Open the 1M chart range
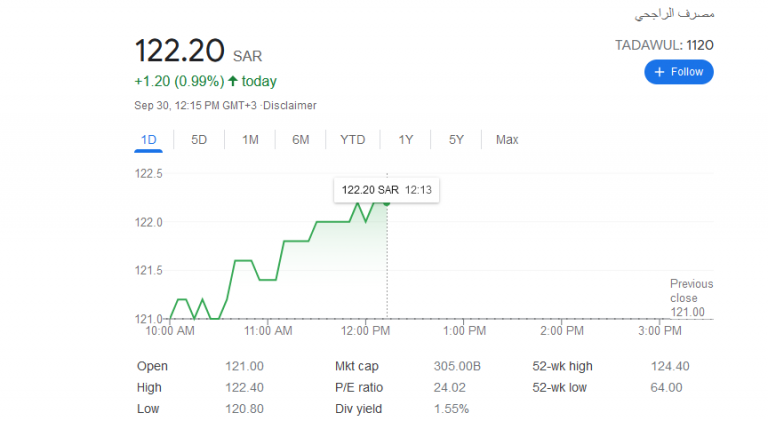Viewport: 768px width, 421px height. click(250, 140)
